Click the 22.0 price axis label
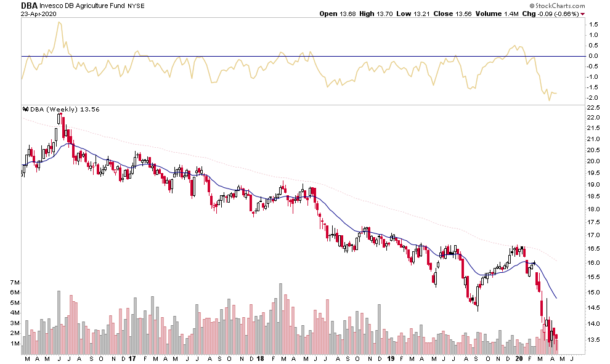610x364 pixels. coord(593,118)
